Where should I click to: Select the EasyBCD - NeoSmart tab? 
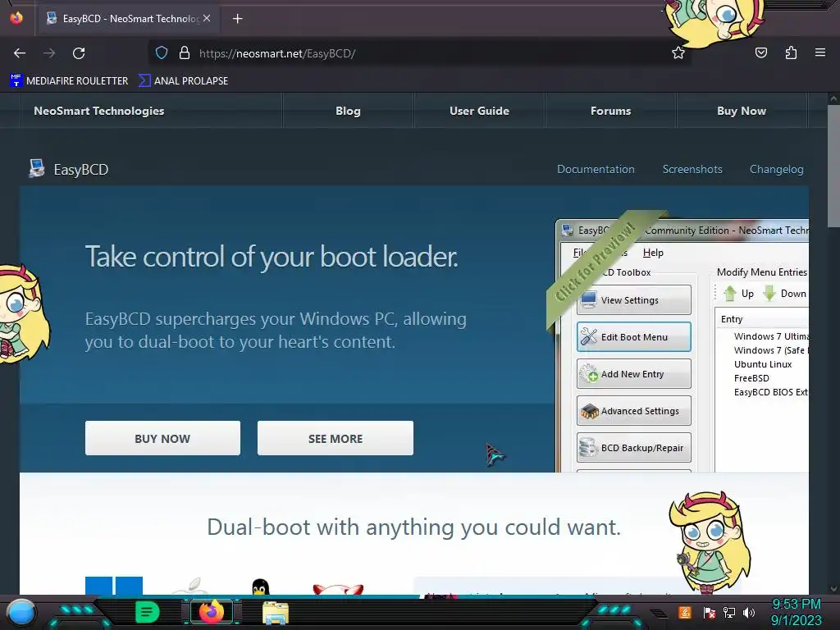[x=129, y=19]
